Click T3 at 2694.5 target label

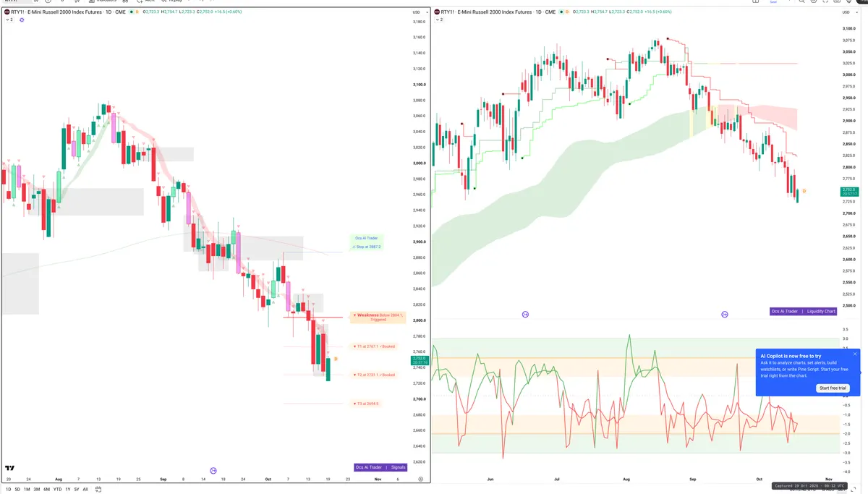(x=366, y=404)
